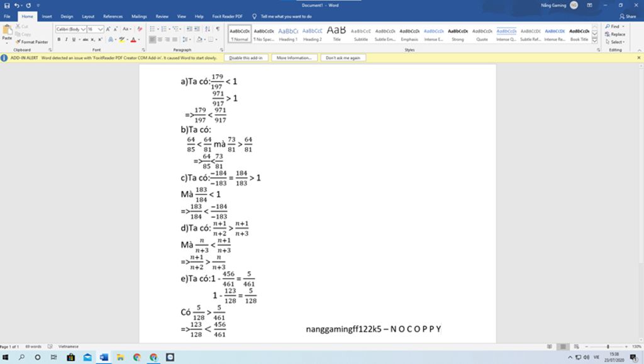
Task: Apply superscript formatting
Action: 100,40
